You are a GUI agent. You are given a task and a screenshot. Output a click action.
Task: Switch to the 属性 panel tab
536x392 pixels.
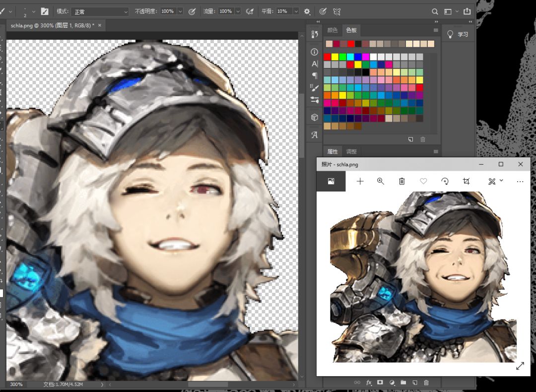[x=332, y=151]
